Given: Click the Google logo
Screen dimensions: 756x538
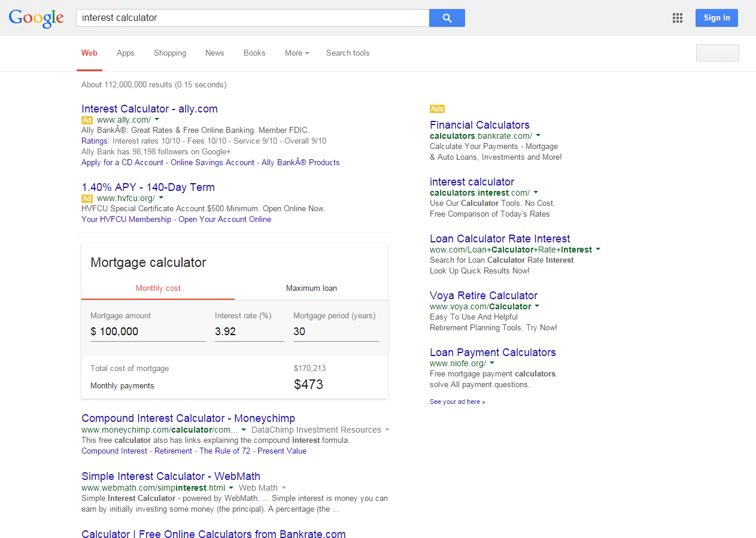Looking at the screenshot, I should 37,18.
